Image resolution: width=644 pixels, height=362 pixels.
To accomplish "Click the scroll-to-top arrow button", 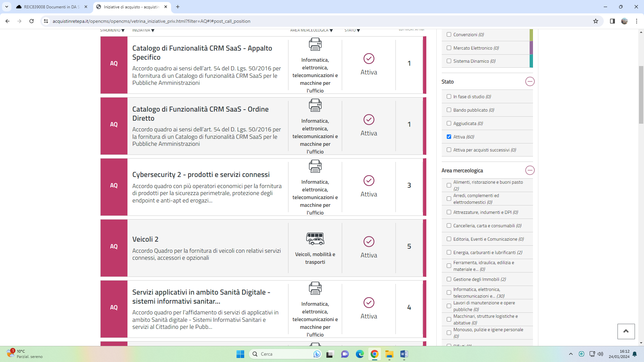I will (x=626, y=331).
